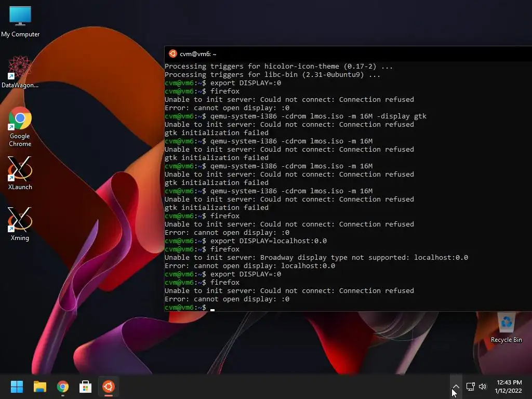Click the 'export DISPLAY=localhost:0.0' command line

[246, 241]
